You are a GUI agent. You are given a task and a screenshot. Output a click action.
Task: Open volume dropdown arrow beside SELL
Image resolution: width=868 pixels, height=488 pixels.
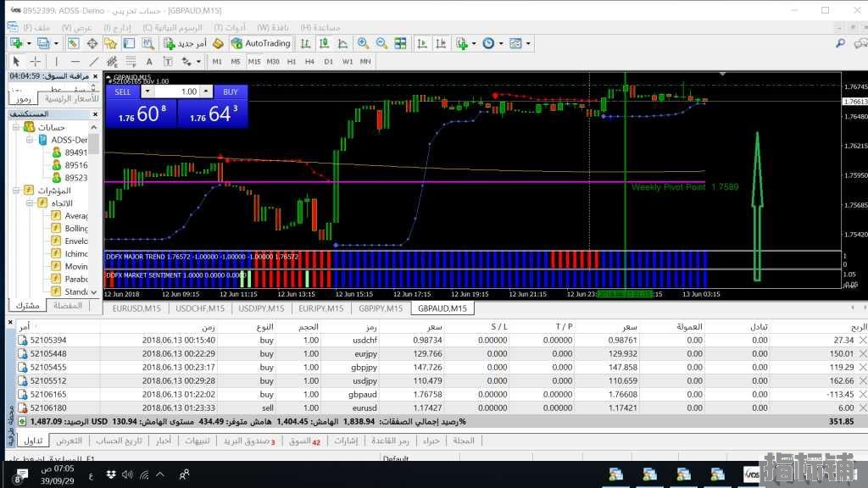point(147,91)
